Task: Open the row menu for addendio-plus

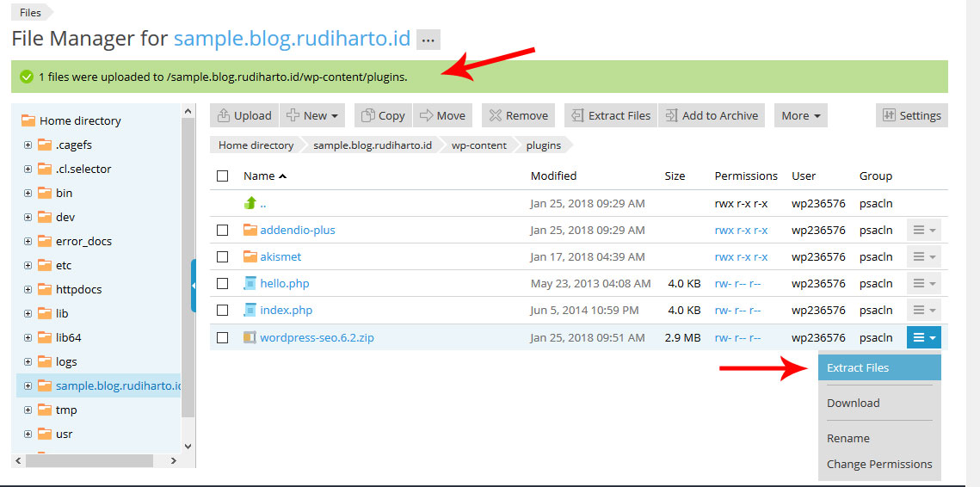Action: 924,230
